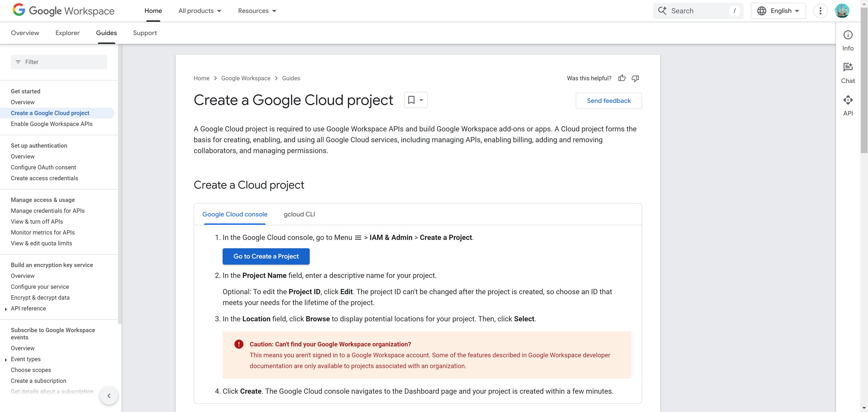Viewport: 868px width, 412px height.
Task: Click the globe language icon
Action: pos(762,11)
